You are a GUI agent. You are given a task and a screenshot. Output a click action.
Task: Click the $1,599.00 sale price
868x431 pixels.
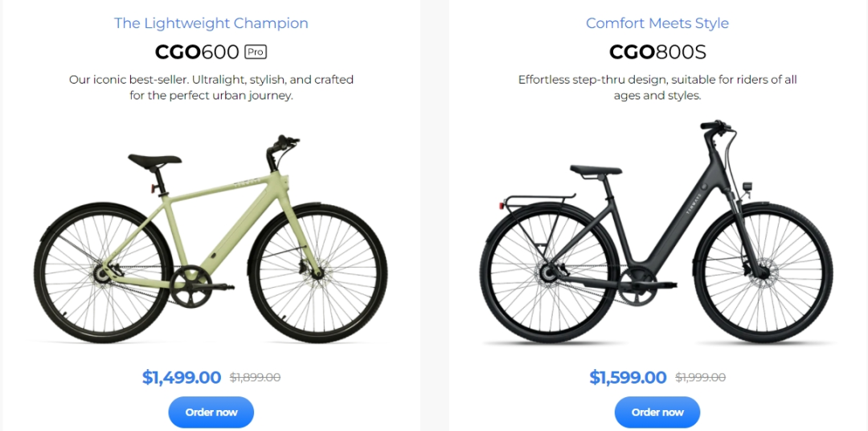(628, 377)
